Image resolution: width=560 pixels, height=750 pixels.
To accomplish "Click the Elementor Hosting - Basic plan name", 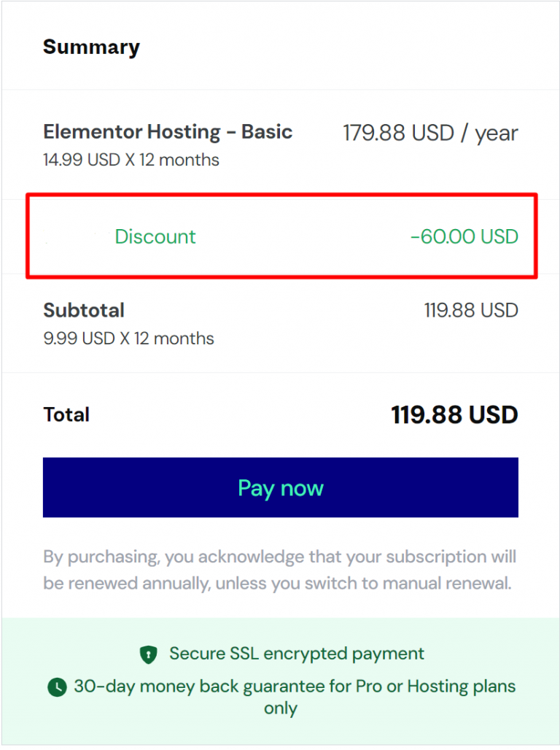I will 168,132.
